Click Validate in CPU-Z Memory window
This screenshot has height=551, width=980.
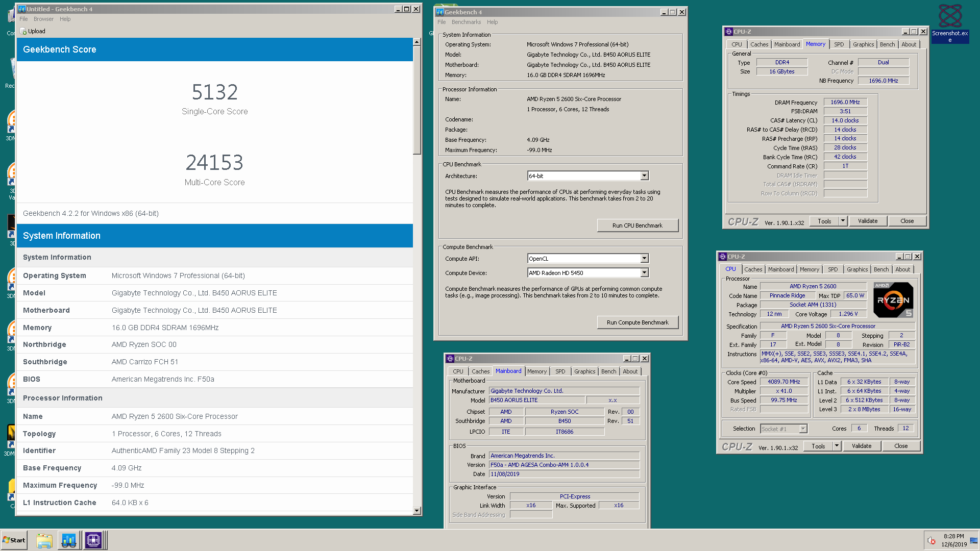click(x=868, y=221)
